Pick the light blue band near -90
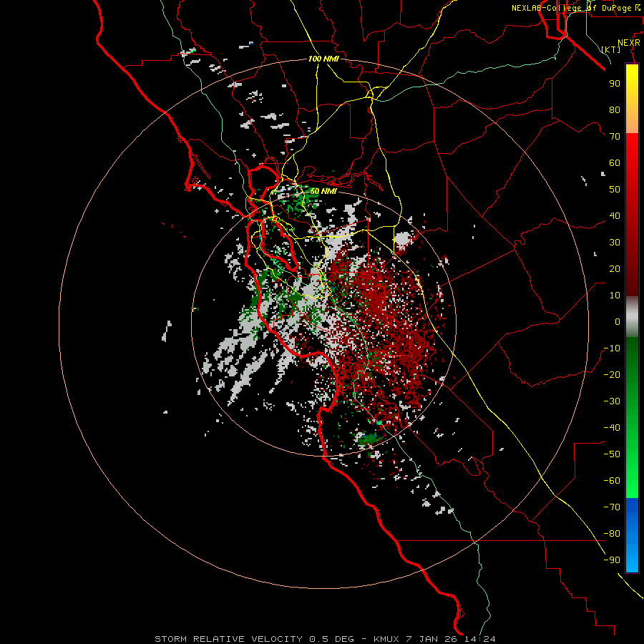The height and width of the screenshot is (644, 644). pos(632,559)
